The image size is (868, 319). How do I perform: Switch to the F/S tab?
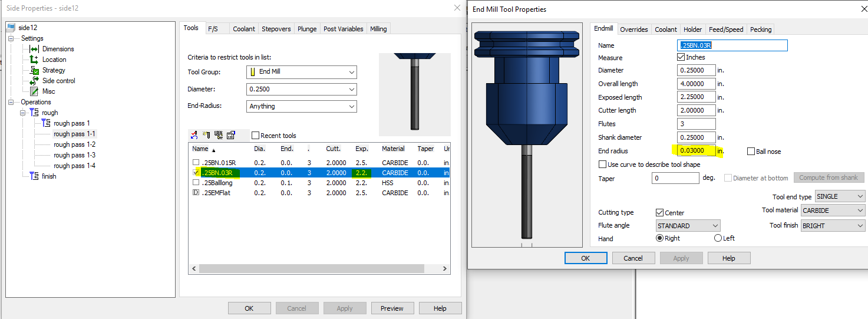213,29
